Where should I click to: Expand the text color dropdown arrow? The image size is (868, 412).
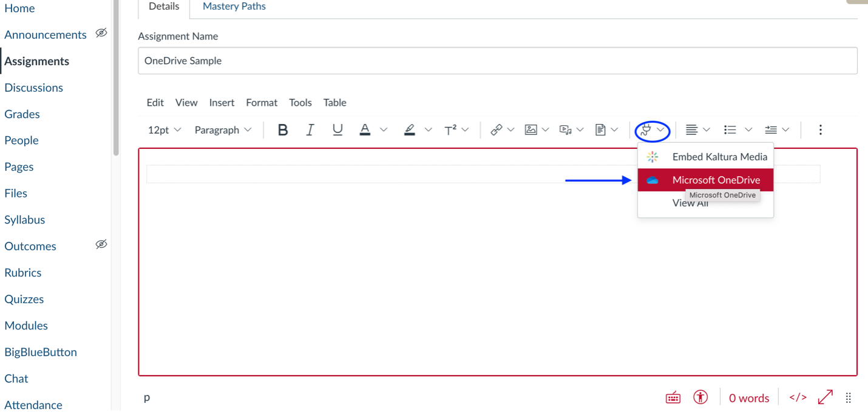pos(383,129)
